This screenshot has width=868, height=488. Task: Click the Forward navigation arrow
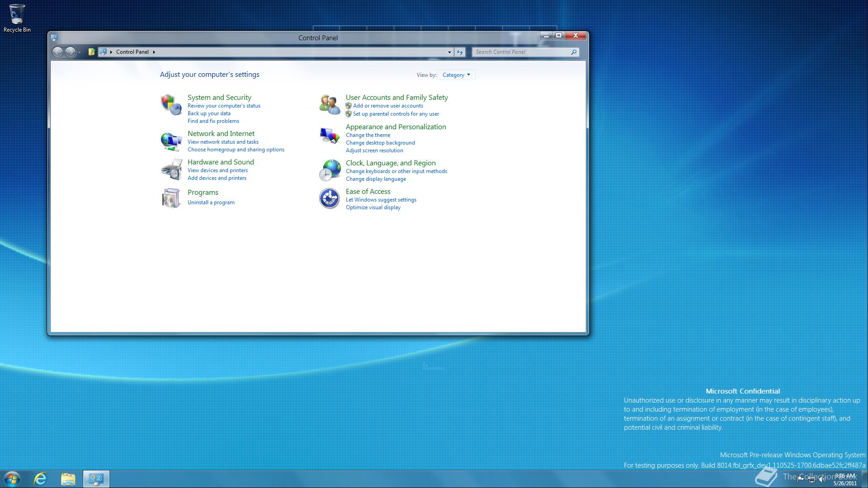(x=70, y=52)
